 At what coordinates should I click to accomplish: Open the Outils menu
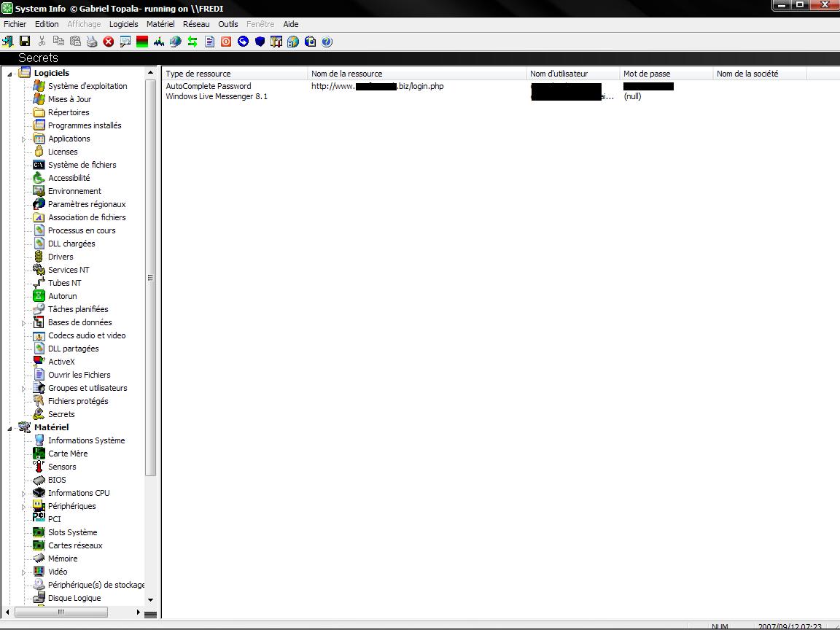coord(228,24)
